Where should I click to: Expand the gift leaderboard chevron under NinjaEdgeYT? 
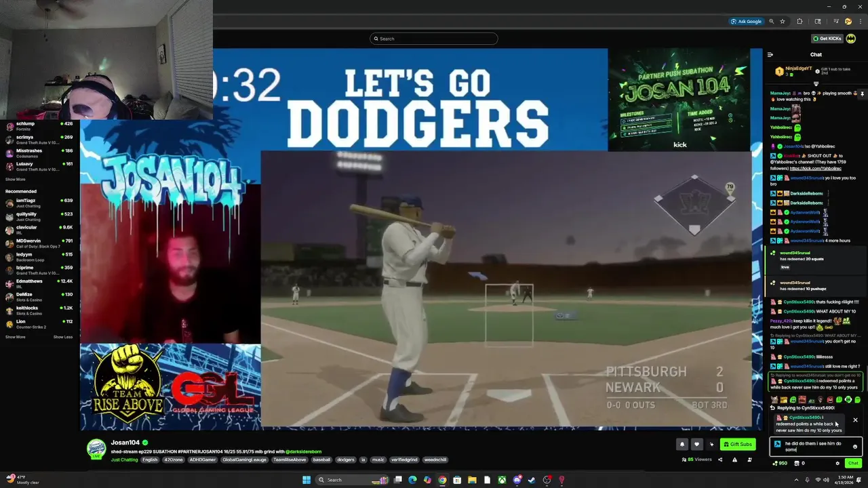pyautogui.click(x=816, y=83)
